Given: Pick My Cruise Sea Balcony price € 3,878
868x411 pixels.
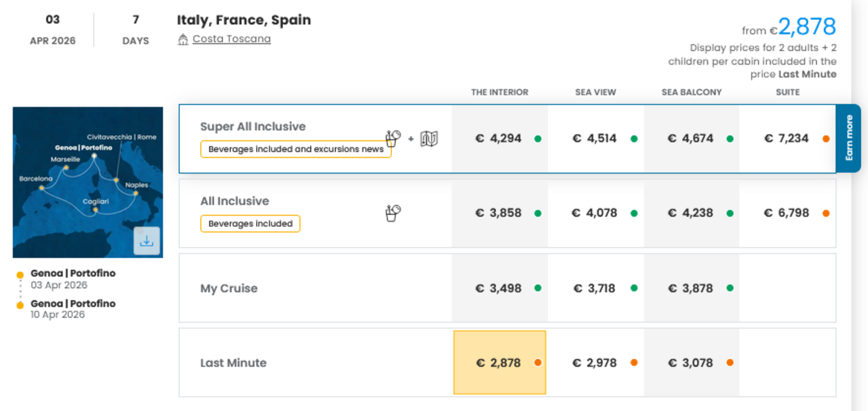Looking at the screenshot, I should coord(691,288).
